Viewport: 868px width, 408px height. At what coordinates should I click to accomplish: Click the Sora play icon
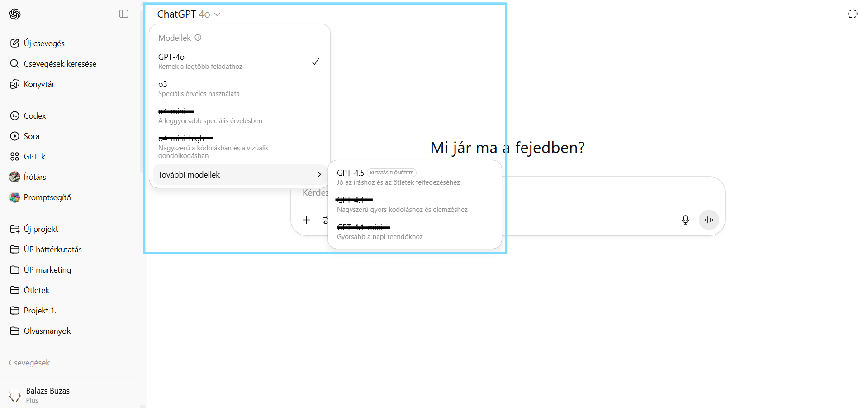click(x=14, y=136)
